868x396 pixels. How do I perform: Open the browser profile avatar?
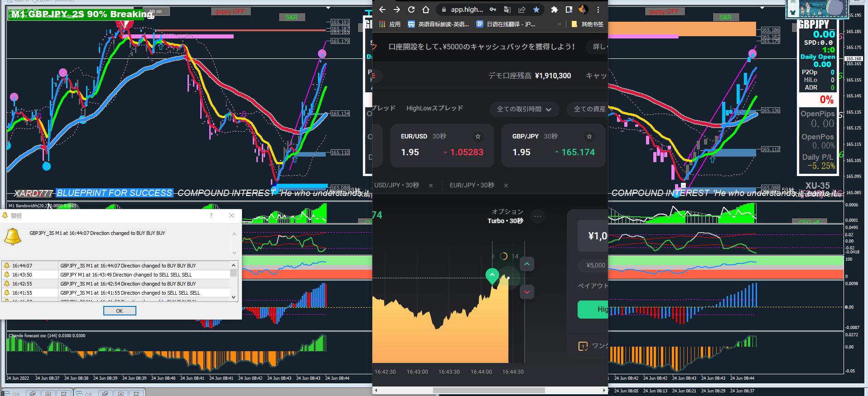click(x=583, y=10)
